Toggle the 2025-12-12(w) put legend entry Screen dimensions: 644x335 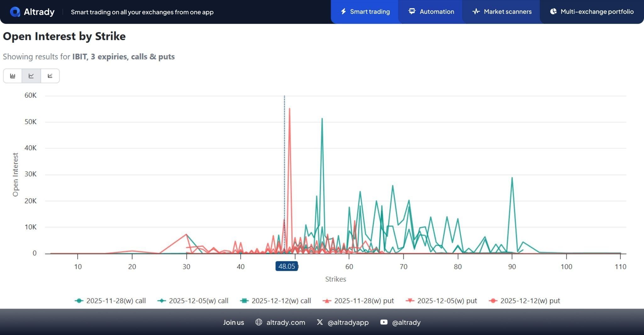click(525, 301)
